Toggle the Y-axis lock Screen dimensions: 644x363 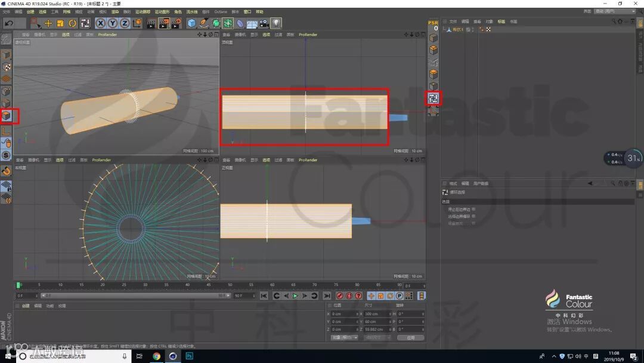click(112, 23)
